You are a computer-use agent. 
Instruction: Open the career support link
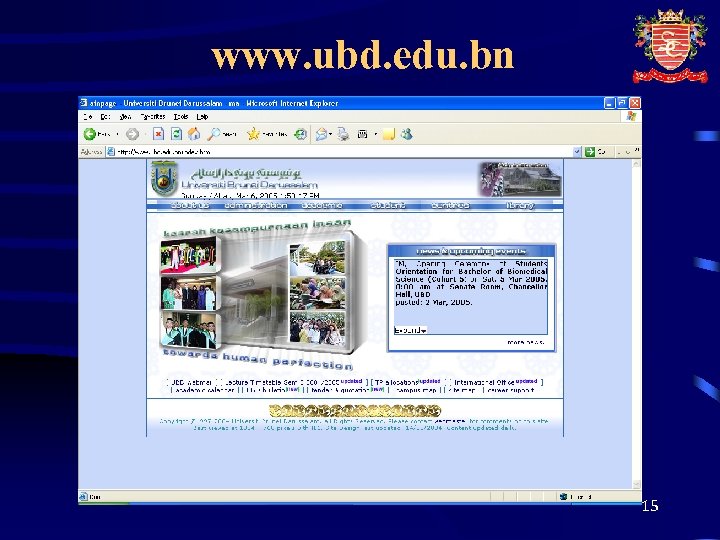click(x=510, y=390)
